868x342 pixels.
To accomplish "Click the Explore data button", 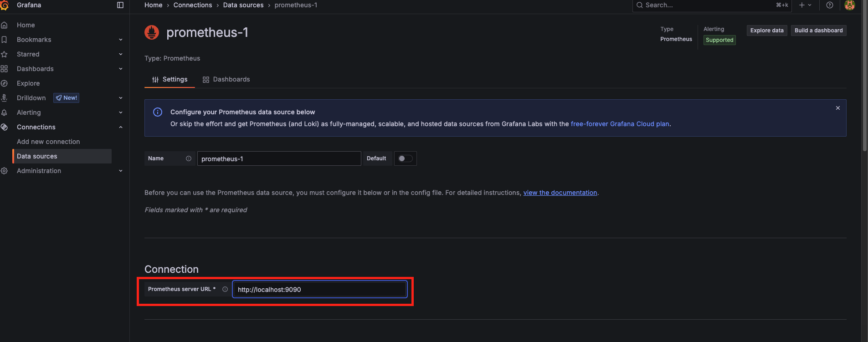I will click(767, 31).
